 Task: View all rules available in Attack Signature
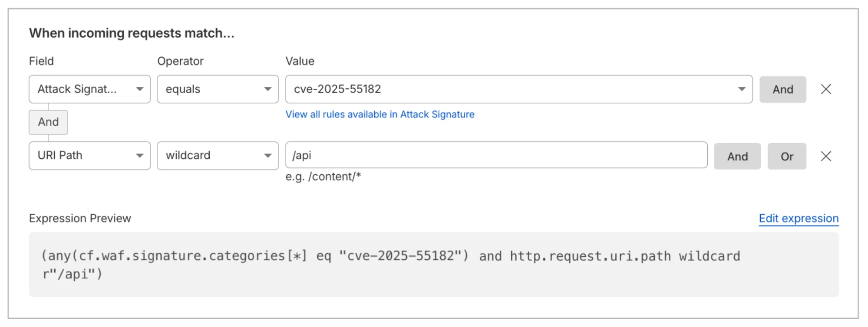pos(380,114)
